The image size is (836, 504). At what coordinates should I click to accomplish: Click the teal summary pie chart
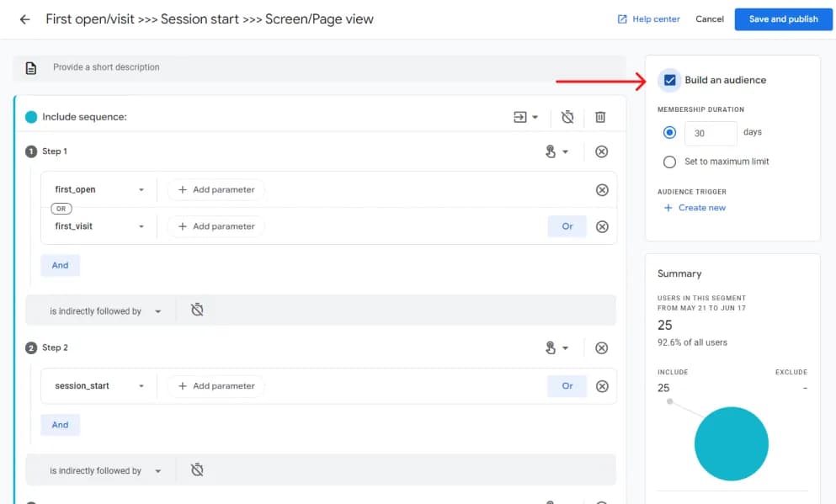click(x=731, y=443)
